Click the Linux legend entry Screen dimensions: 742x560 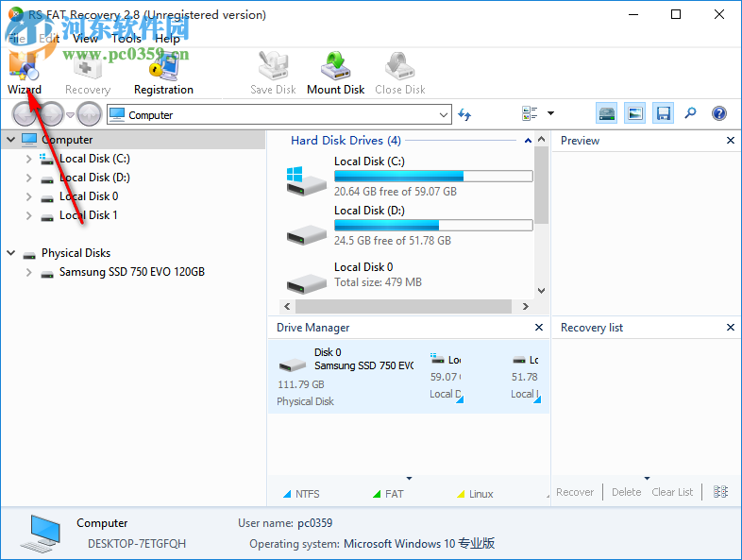click(475, 494)
